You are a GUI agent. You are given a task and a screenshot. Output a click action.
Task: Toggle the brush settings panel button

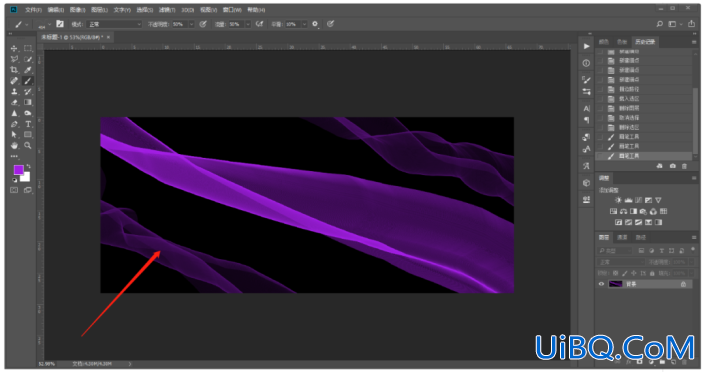coord(60,24)
